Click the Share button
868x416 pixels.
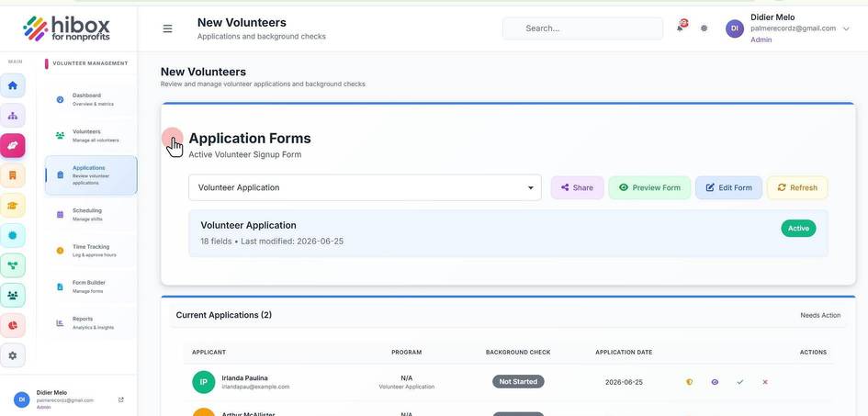[x=577, y=187]
